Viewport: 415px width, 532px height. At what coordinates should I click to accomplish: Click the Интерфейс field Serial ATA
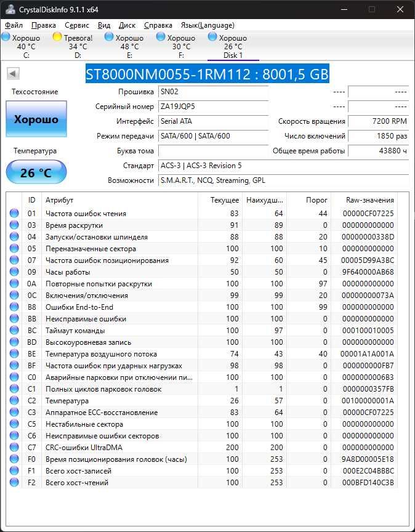214,121
